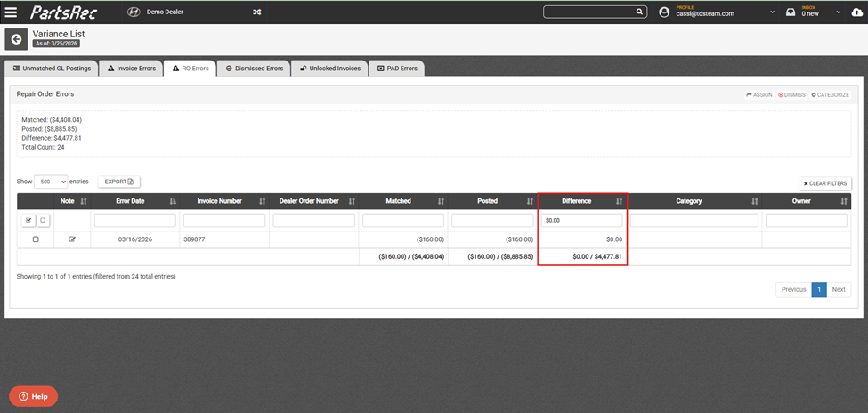868x413 pixels.
Task: Edit note for invoice 389877
Action: (x=72, y=239)
